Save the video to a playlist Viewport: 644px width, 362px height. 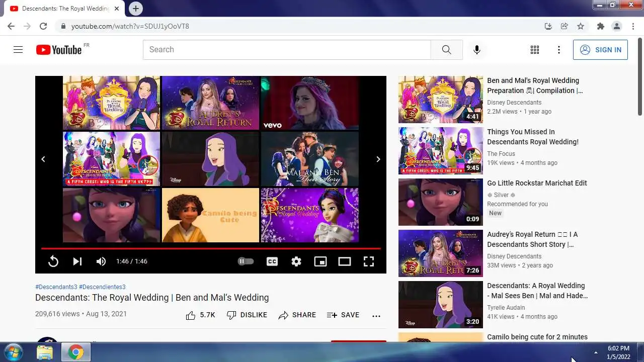[343, 315]
